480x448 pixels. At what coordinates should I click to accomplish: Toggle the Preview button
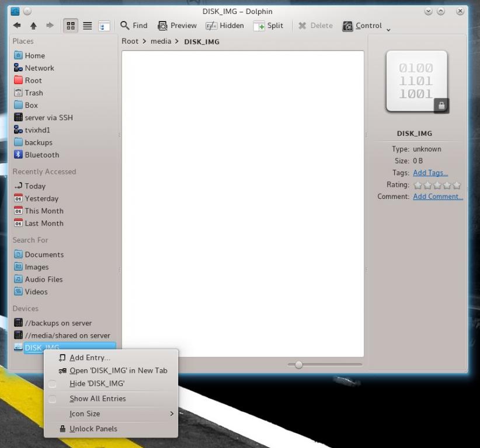click(177, 26)
